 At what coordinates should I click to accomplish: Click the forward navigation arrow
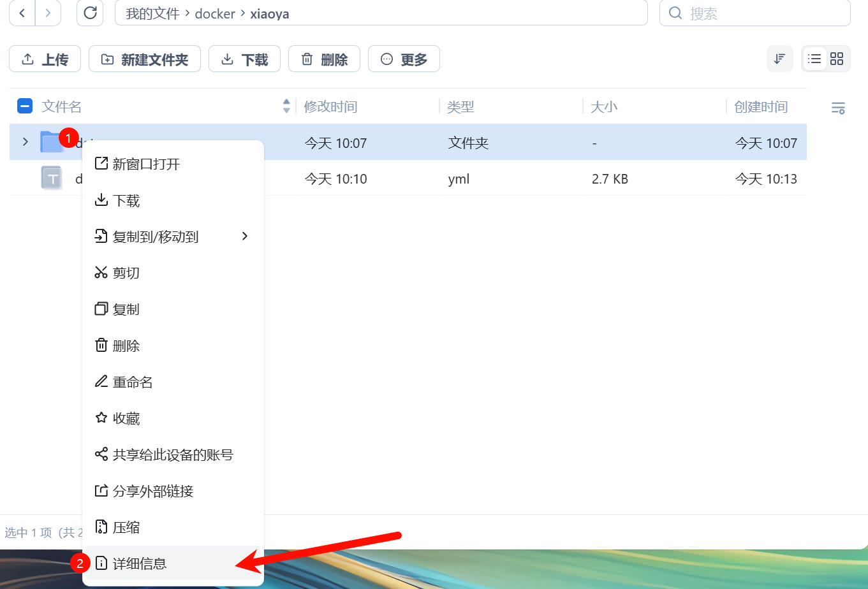click(48, 13)
